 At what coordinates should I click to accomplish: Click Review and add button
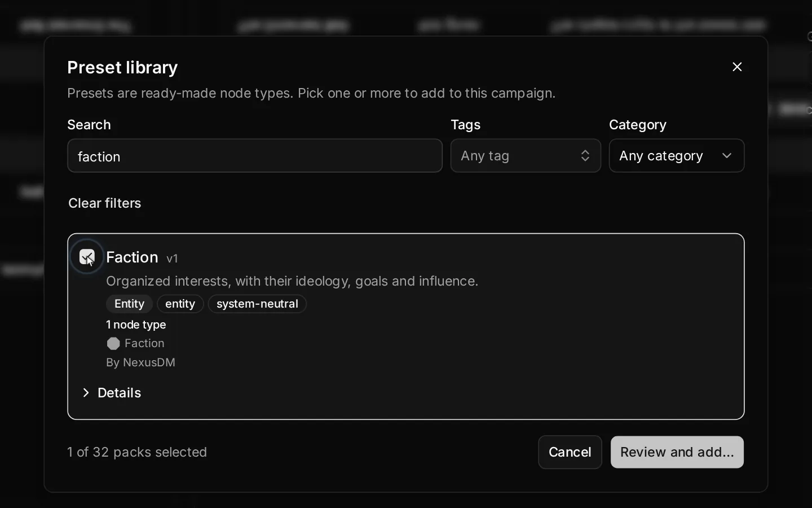[677, 452]
